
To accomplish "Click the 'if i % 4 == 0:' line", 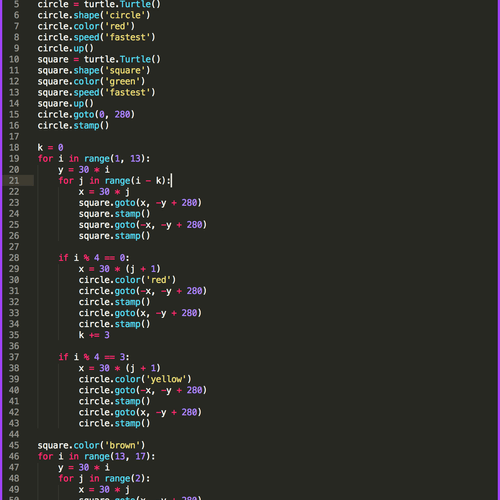I will 94,258.
